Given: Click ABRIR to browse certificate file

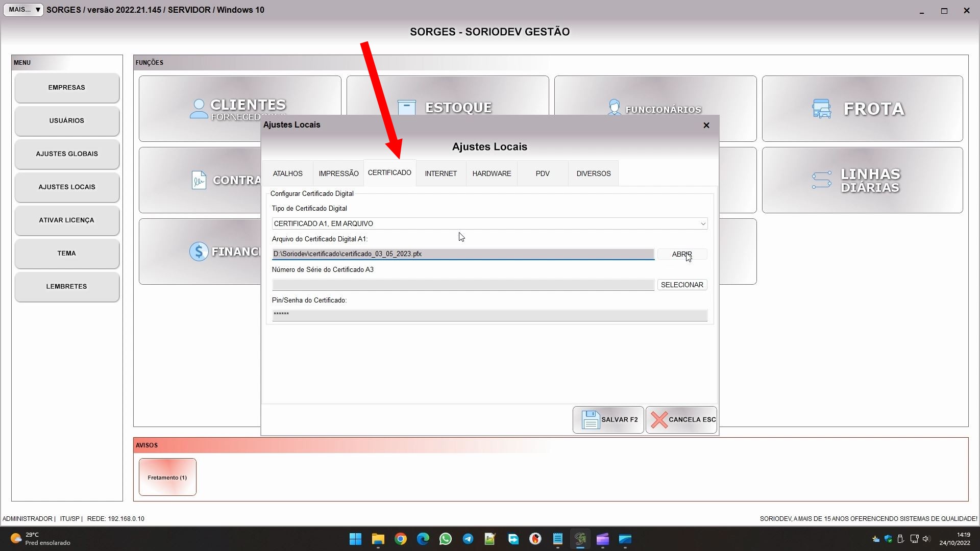Looking at the screenshot, I should [682, 254].
